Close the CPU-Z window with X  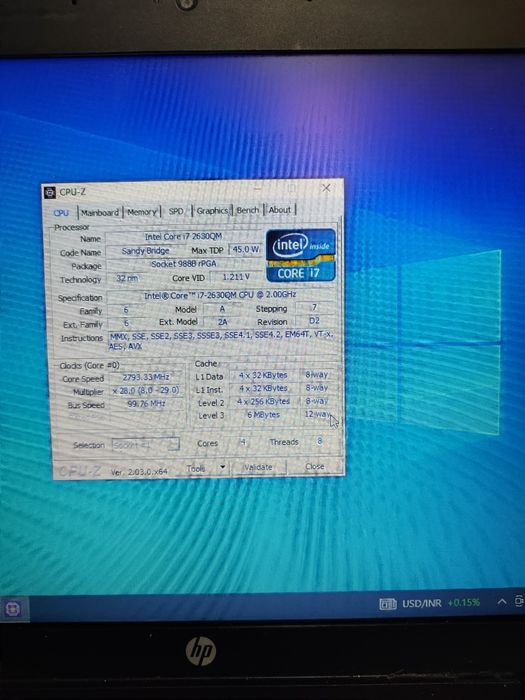[x=326, y=188]
